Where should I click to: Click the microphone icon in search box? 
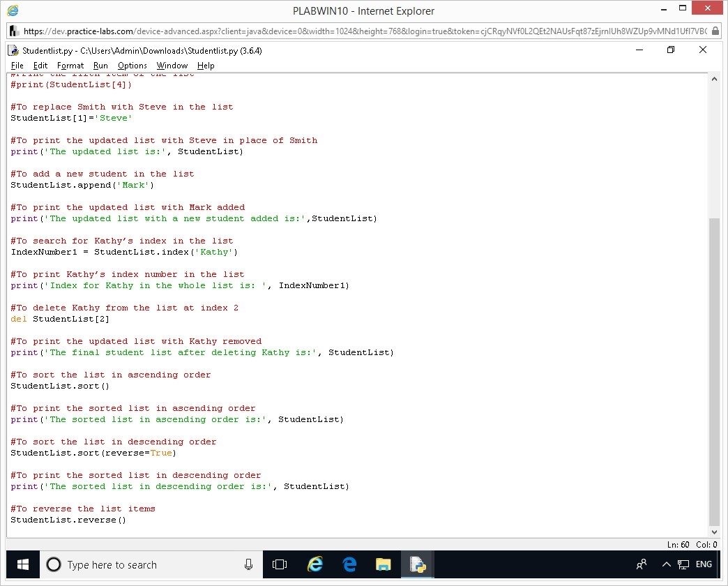point(248,564)
